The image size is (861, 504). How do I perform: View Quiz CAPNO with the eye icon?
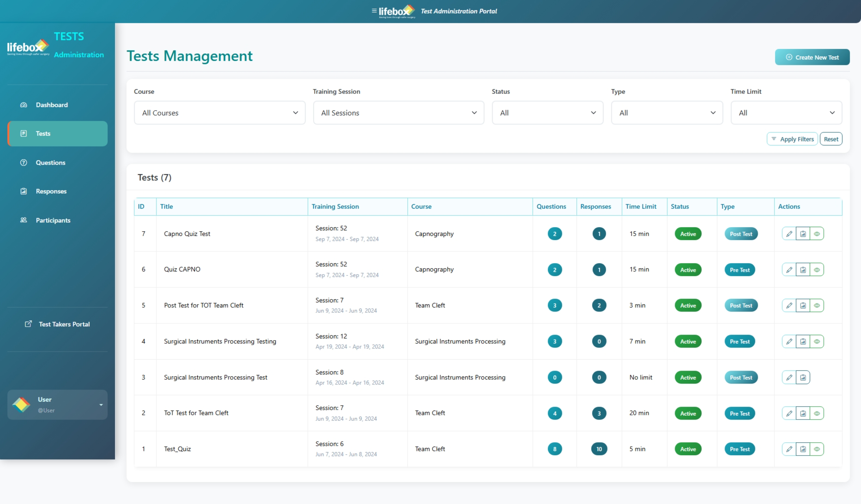(817, 270)
